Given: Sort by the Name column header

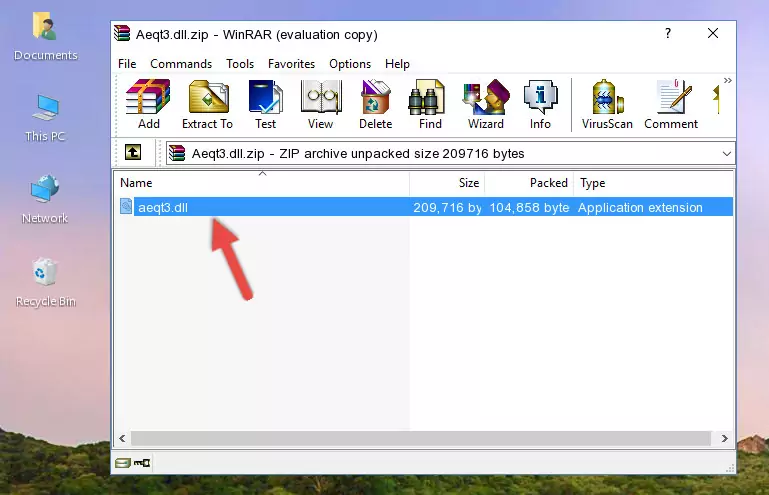Looking at the screenshot, I should pos(262,183).
